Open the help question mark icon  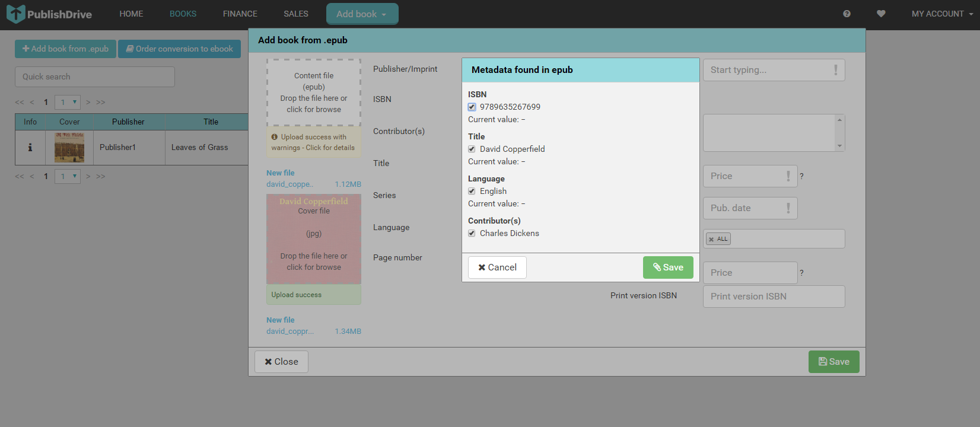pos(847,14)
